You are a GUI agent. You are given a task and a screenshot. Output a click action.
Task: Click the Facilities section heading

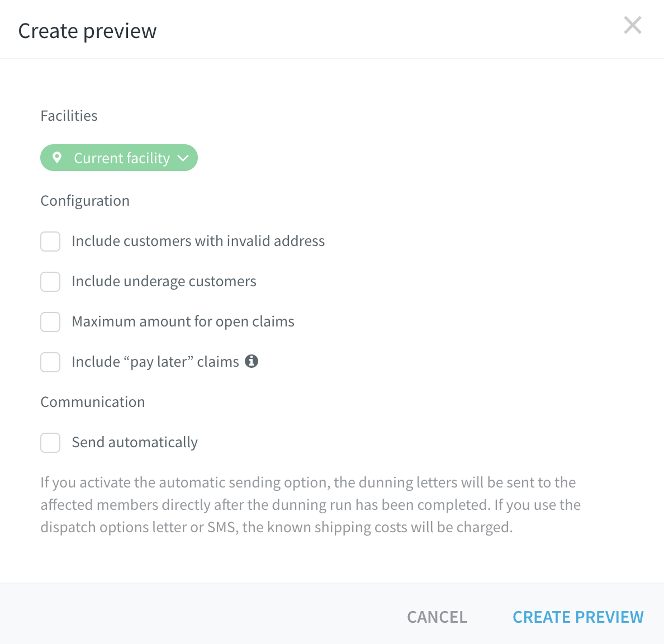tap(69, 116)
